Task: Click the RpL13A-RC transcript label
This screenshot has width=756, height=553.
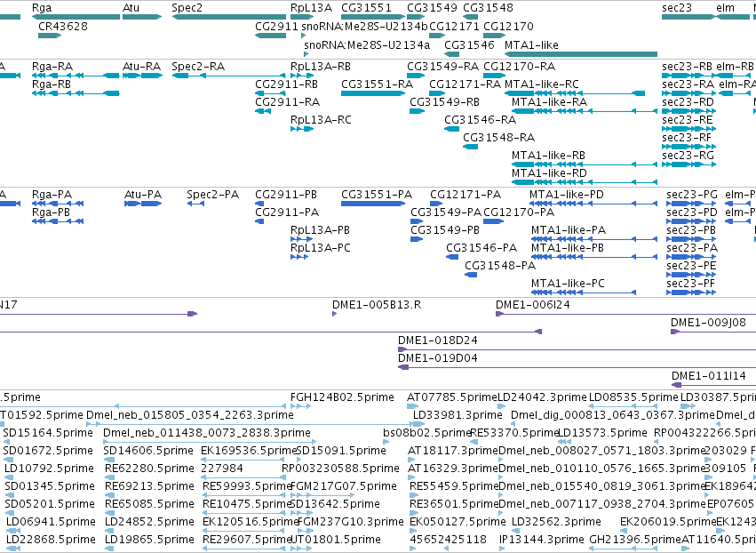Action: [x=321, y=119]
